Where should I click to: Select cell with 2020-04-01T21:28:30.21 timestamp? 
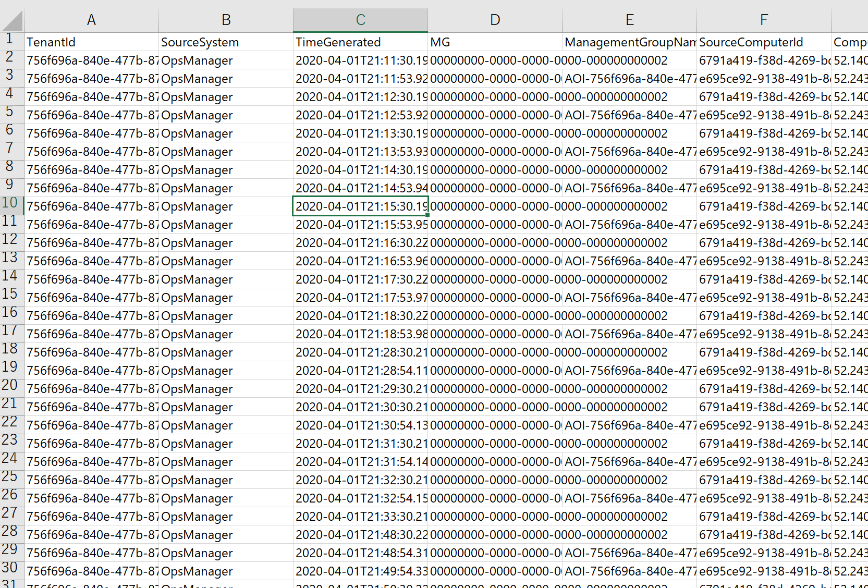coord(360,352)
